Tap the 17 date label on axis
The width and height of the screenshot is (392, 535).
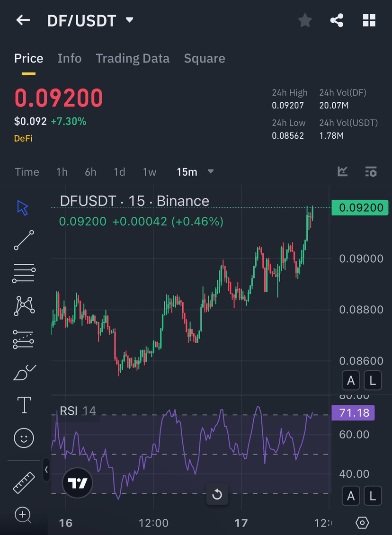click(x=241, y=523)
